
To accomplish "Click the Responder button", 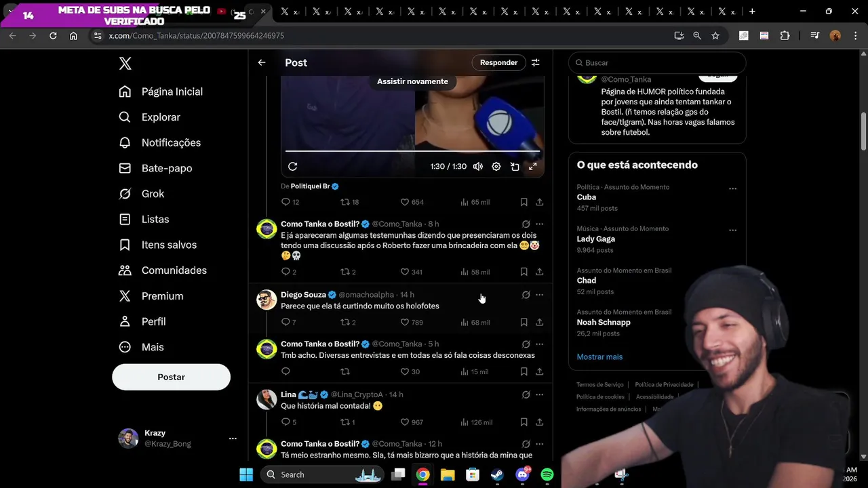I will (498, 62).
